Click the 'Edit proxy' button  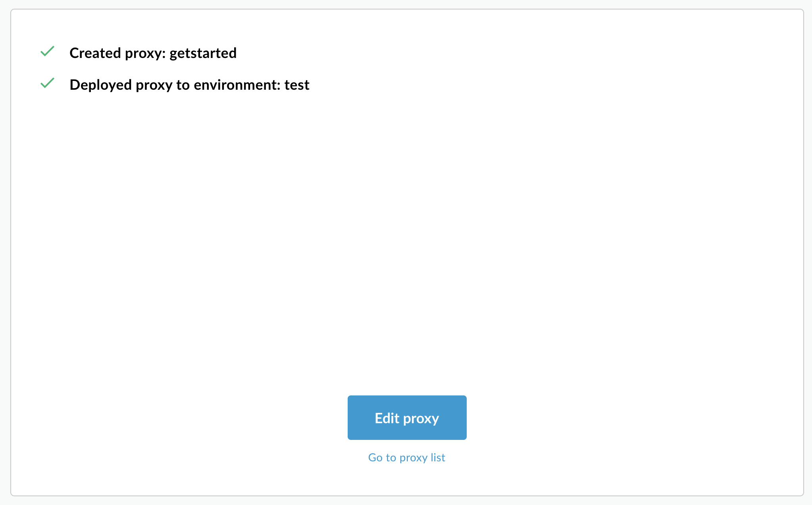406,417
